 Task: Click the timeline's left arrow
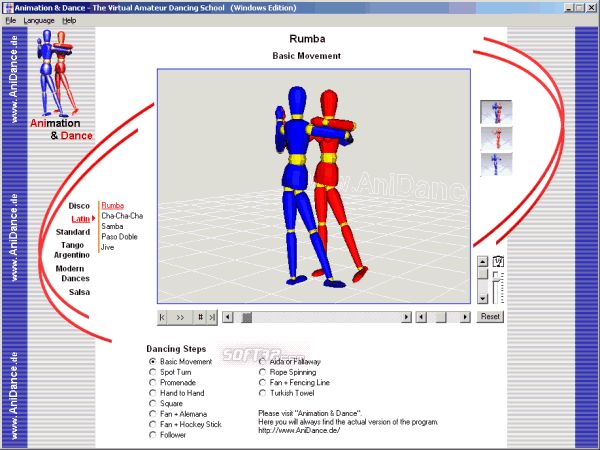pos(228,317)
